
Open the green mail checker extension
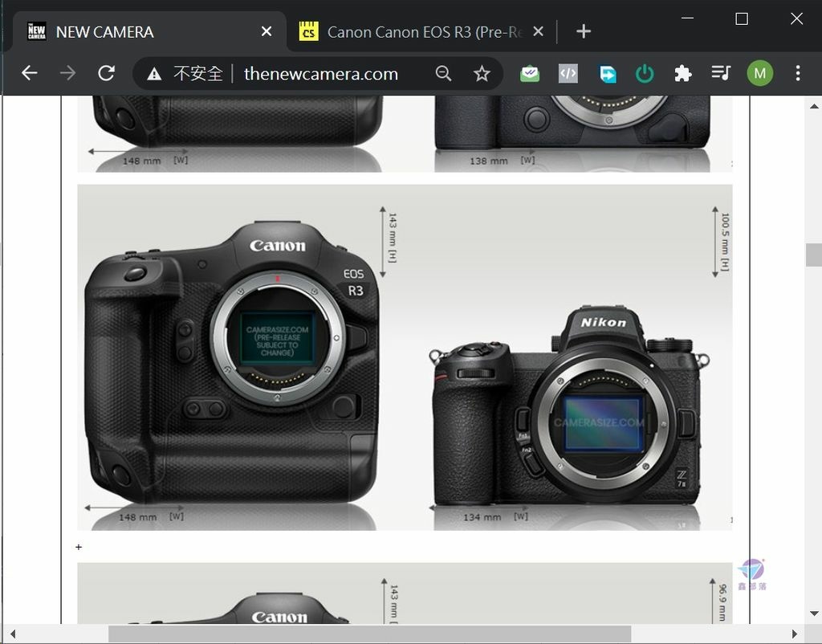click(530, 73)
